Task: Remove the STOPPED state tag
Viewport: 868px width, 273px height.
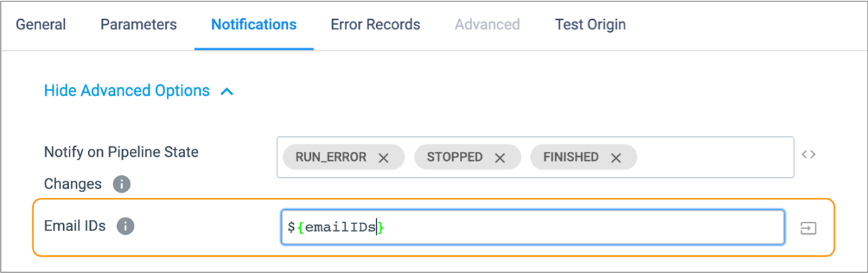Action: coord(500,157)
